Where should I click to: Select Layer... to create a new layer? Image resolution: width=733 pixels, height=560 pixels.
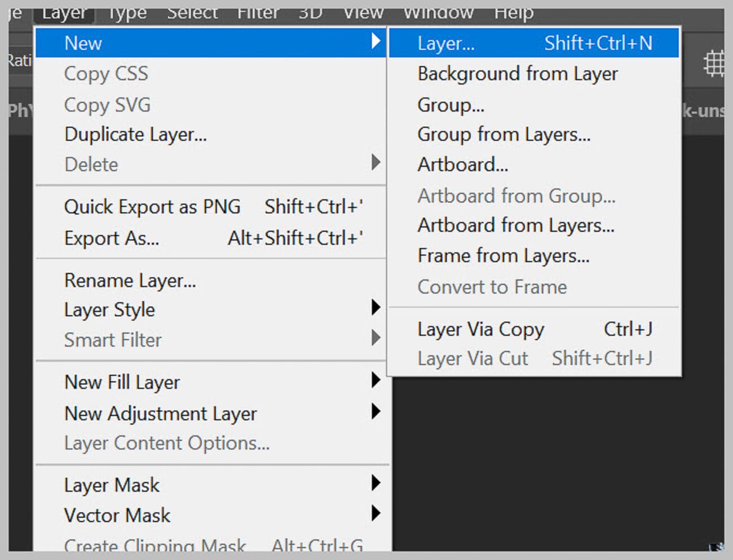(x=445, y=42)
